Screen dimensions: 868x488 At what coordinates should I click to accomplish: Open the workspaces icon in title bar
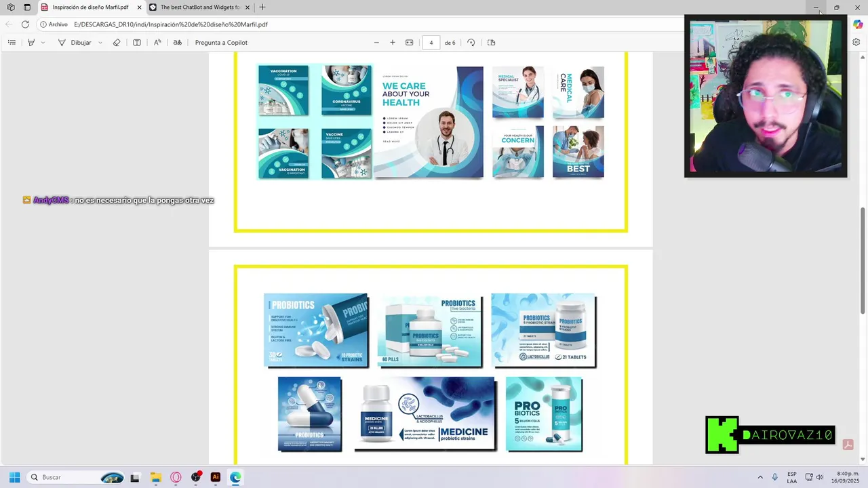(x=11, y=7)
